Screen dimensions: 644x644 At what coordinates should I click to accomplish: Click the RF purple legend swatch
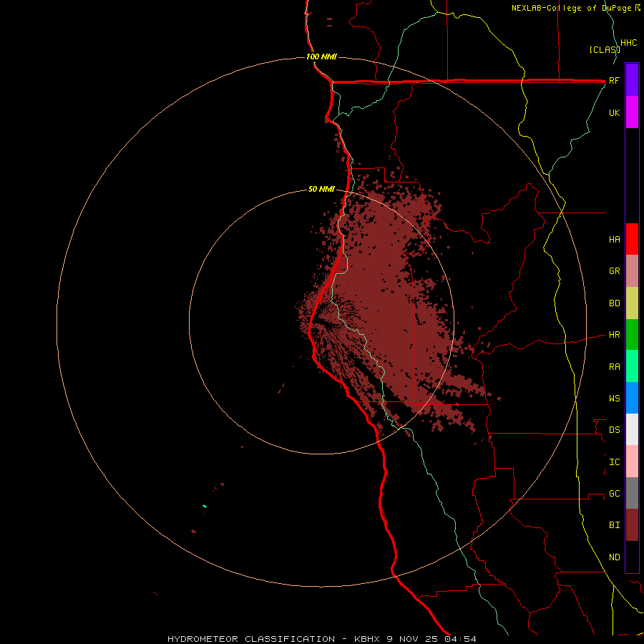632,80
